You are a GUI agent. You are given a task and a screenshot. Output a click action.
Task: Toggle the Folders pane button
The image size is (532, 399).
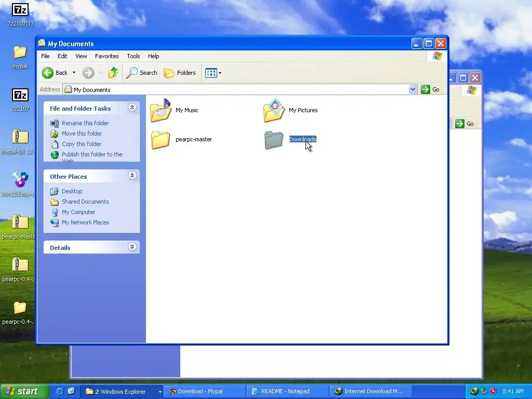(x=180, y=73)
